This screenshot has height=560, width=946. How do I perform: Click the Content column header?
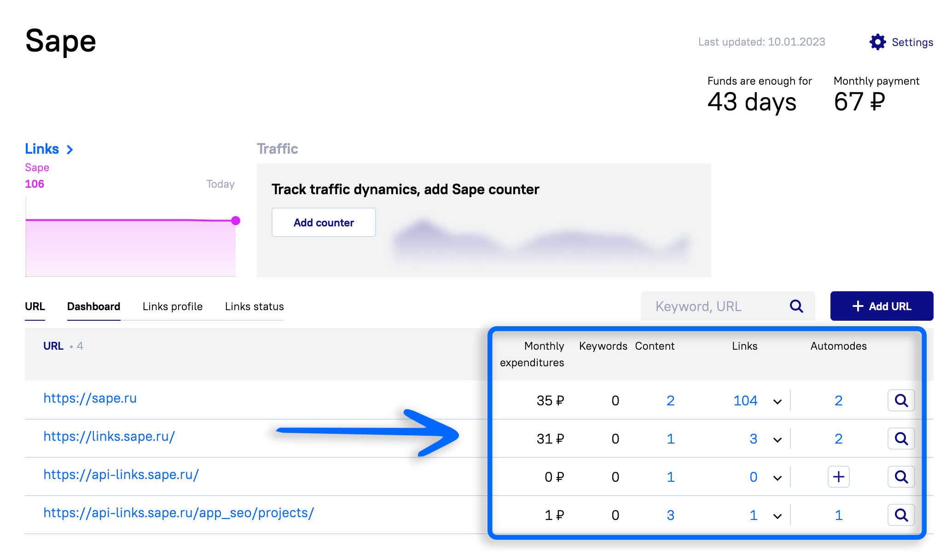pos(655,346)
